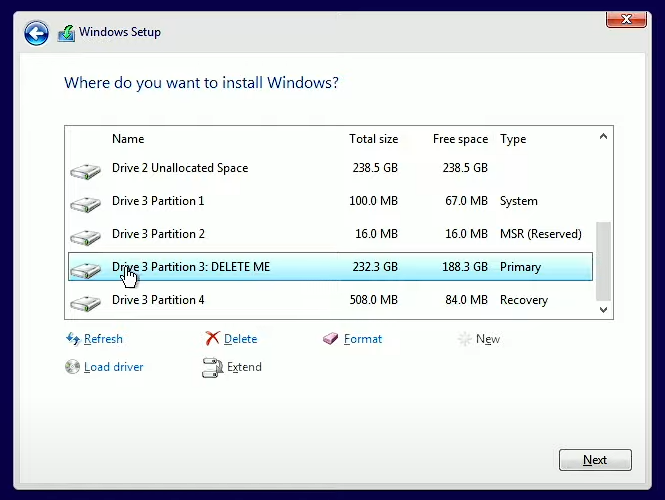Click the MSR (Reserved) type cell

point(541,234)
